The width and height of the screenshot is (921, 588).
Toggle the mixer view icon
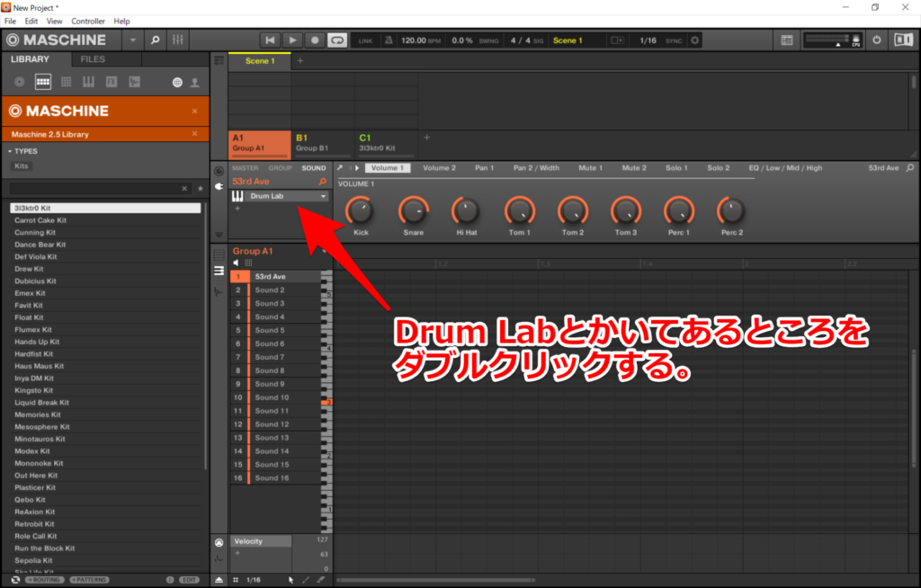click(178, 40)
